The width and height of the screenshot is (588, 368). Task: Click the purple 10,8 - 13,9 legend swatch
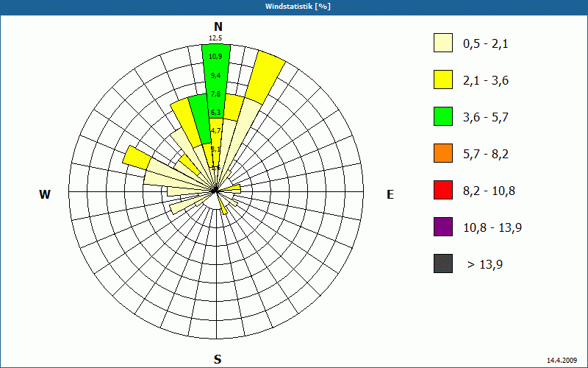(x=443, y=227)
